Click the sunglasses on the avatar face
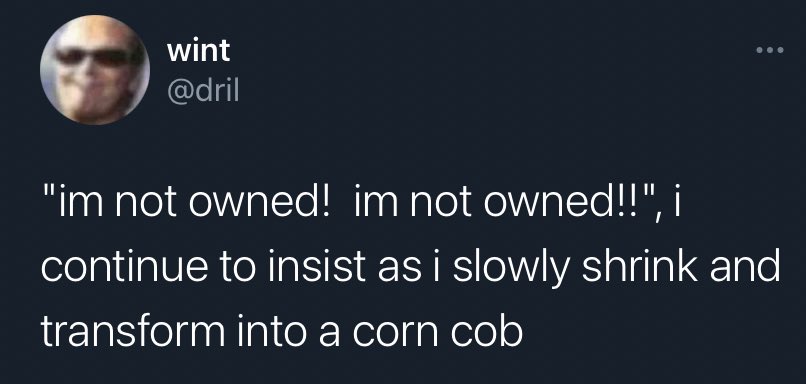 (94, 57)
